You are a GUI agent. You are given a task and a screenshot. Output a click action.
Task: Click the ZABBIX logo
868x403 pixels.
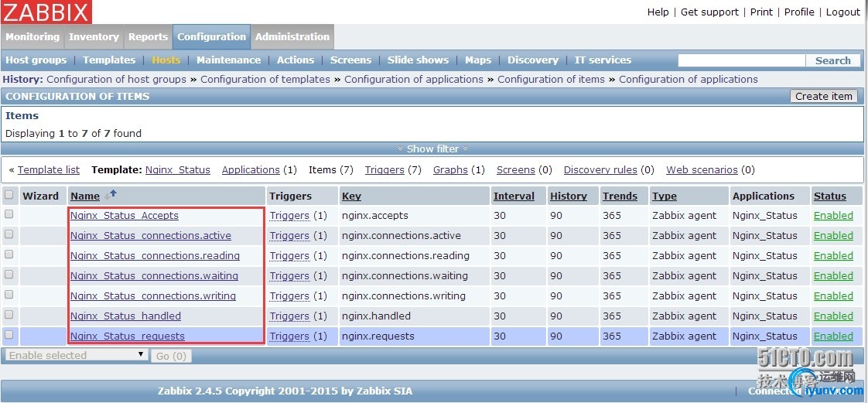46,12
